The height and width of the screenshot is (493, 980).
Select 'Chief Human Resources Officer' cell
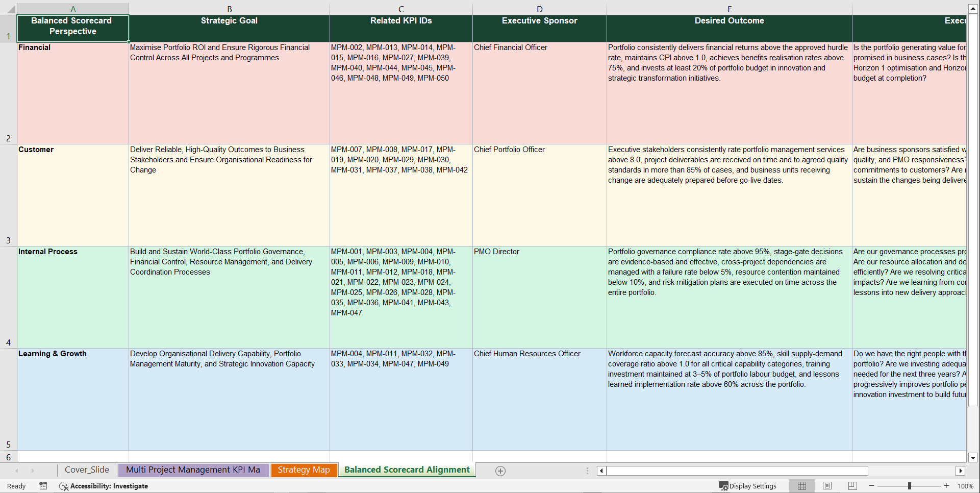point(540,399)
